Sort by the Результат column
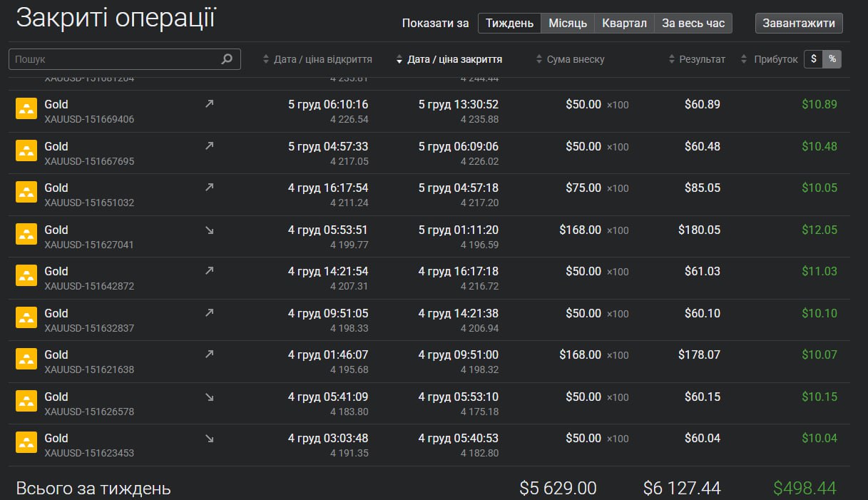868x500 pixels. tap(702, 59)
